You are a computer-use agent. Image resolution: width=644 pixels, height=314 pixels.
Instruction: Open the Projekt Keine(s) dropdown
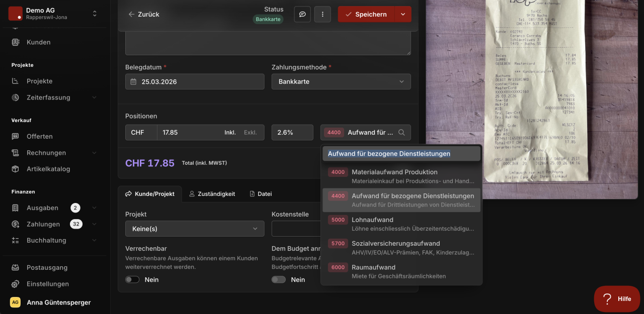coord(195,229)
